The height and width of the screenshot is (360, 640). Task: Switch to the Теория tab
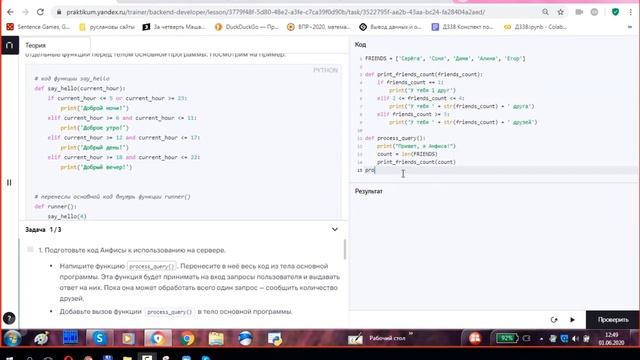36,45
